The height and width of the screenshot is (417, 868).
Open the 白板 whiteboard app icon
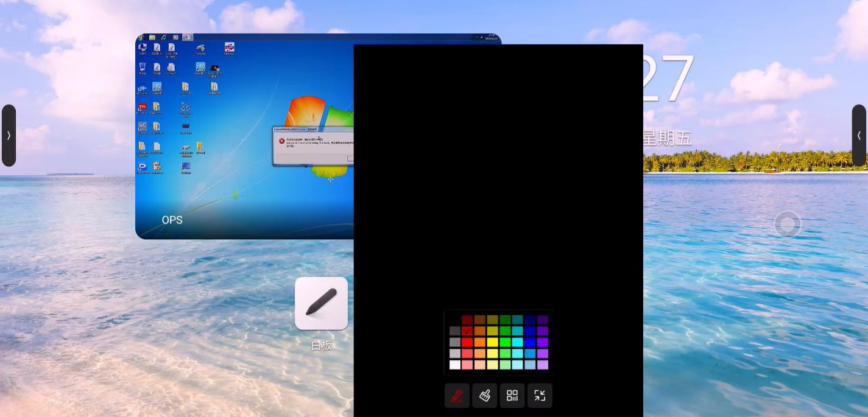click(x=322, y=304)
